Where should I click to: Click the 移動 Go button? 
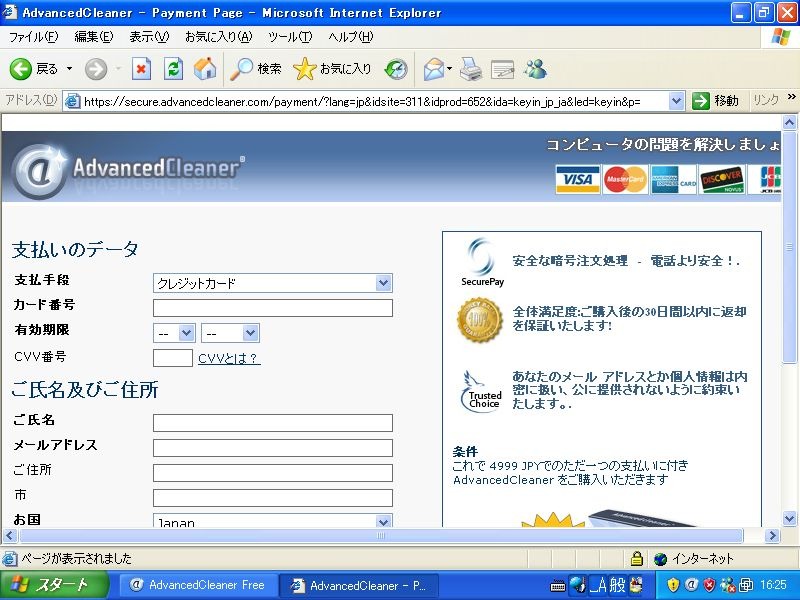tap(715, 101)
